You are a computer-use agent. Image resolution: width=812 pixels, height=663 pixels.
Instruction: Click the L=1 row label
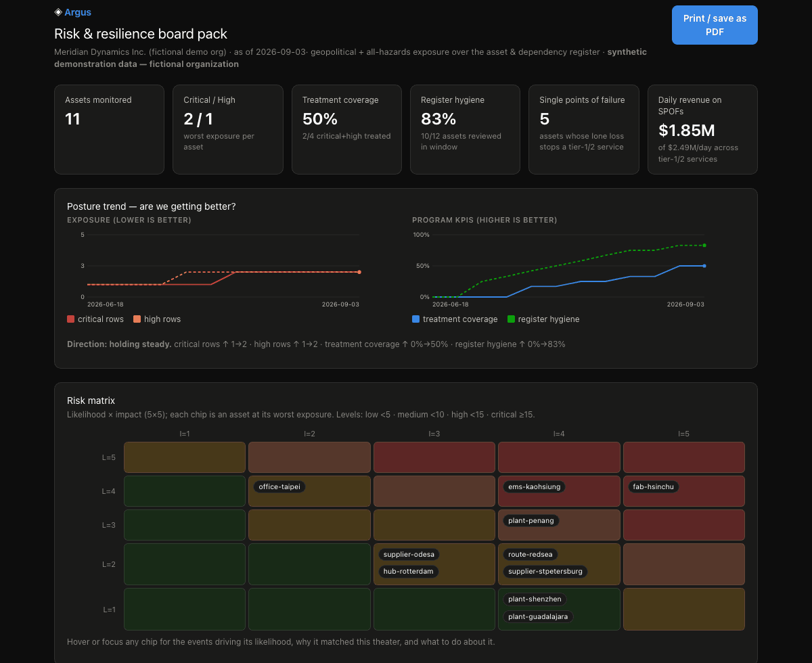point(109,610)
